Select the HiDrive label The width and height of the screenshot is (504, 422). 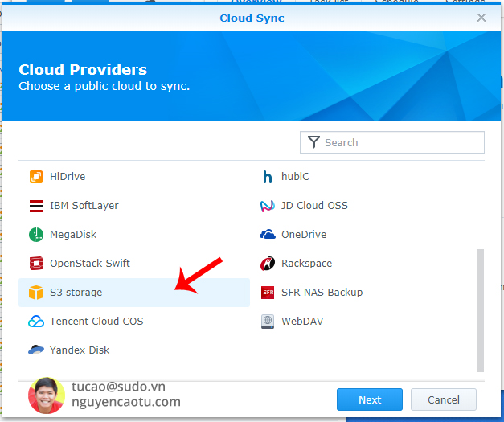click(68, 177)
